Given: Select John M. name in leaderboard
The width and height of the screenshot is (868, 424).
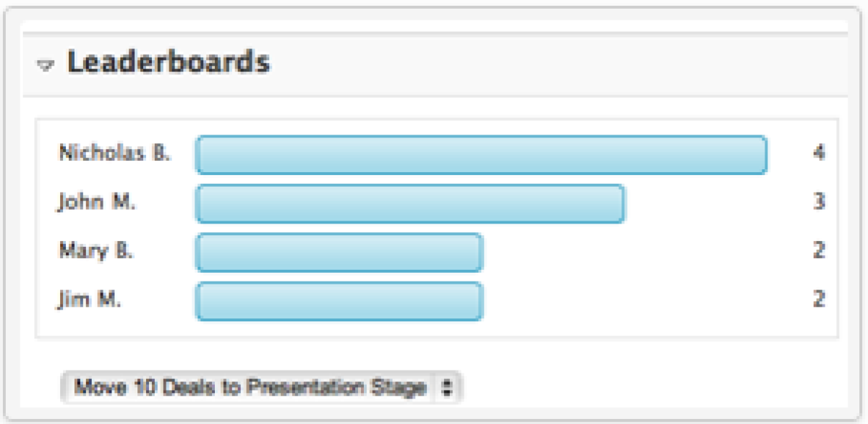Looking at the screenshot, I should pos(96,202).
